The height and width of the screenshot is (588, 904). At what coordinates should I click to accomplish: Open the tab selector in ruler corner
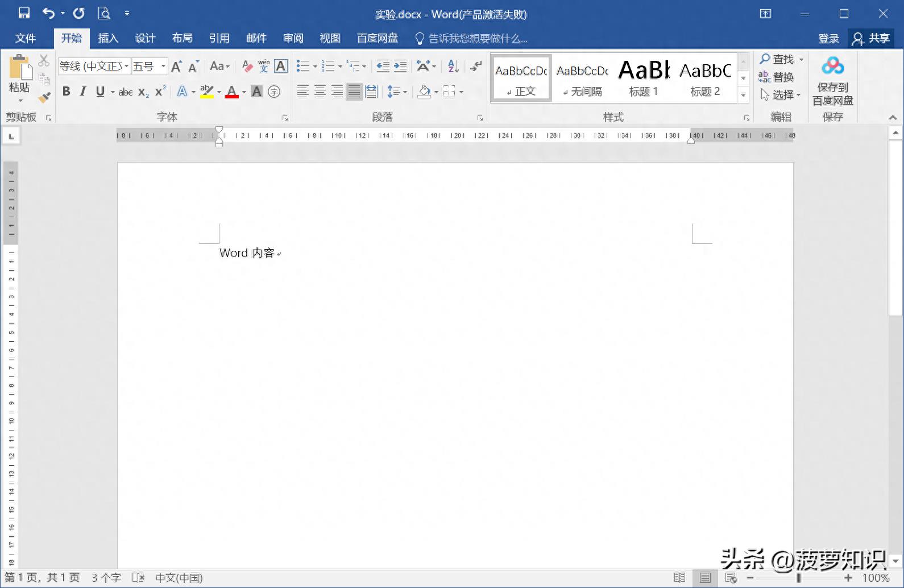click(x=11, y=136)
